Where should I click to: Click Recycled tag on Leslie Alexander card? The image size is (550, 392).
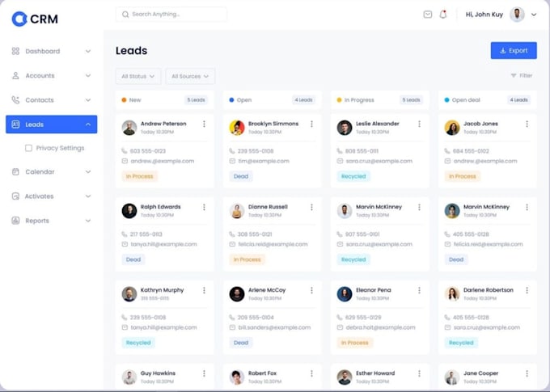[353, 176]
